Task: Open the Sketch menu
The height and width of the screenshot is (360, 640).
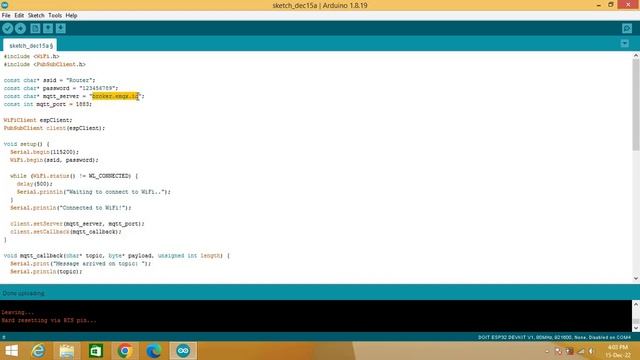Action: [x=36, y=16]
